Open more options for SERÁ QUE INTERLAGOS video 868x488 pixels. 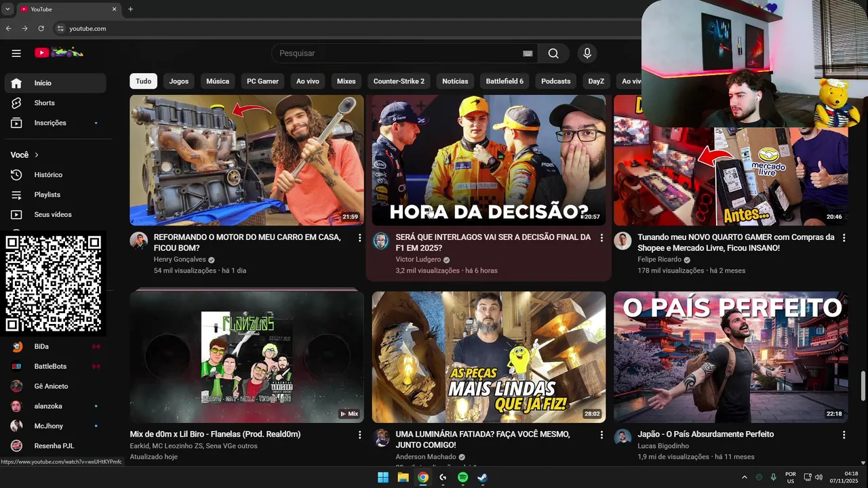[601, 238]
